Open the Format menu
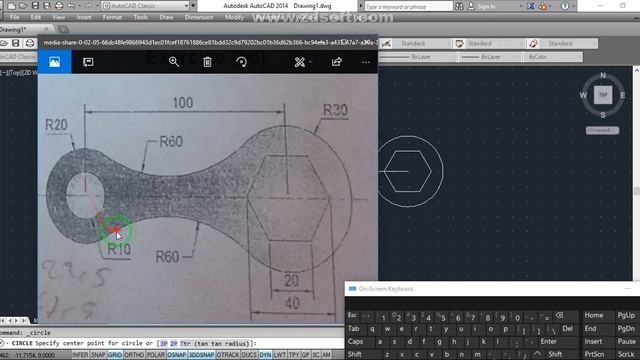 point(112,18)
